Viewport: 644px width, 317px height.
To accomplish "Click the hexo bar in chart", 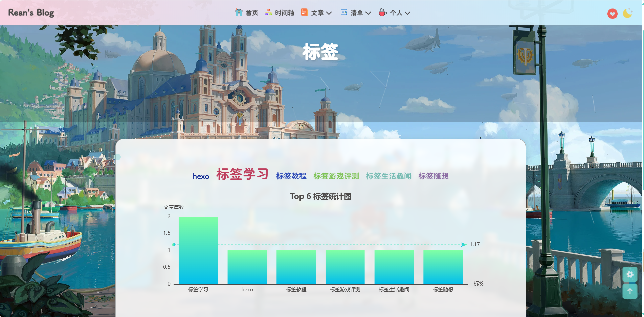I will pos(247,267).
